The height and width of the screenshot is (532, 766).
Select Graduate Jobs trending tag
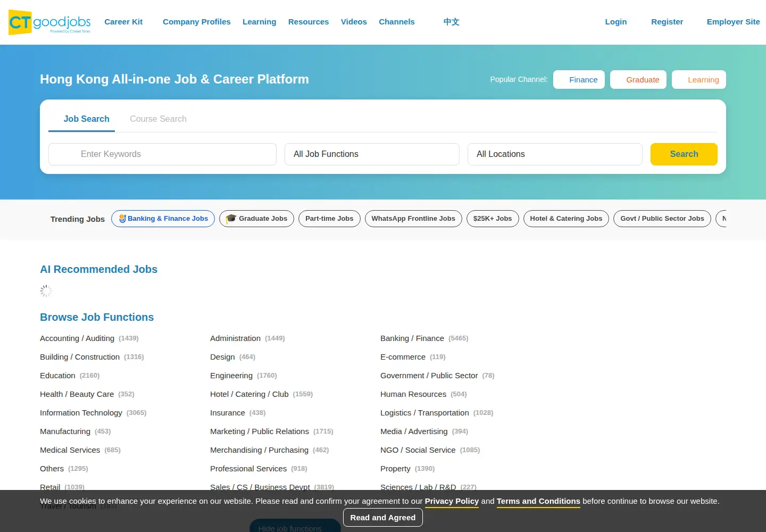[x=256, y=219]
